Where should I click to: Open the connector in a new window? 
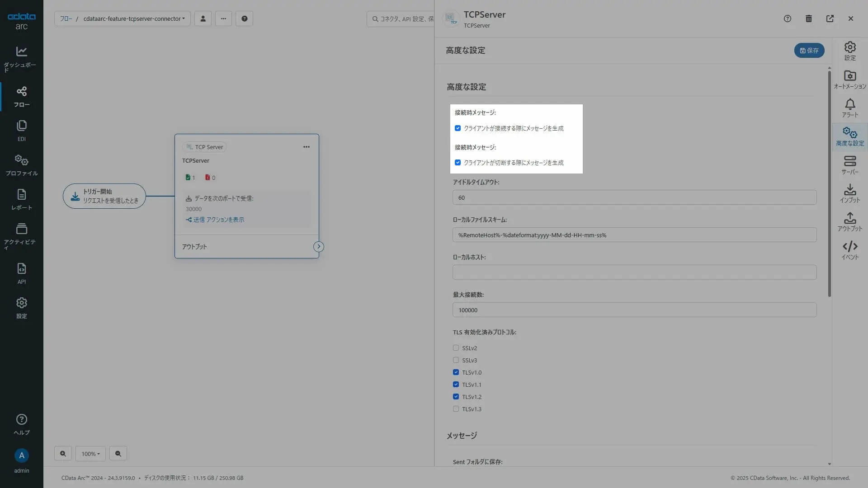pos(830,19)
